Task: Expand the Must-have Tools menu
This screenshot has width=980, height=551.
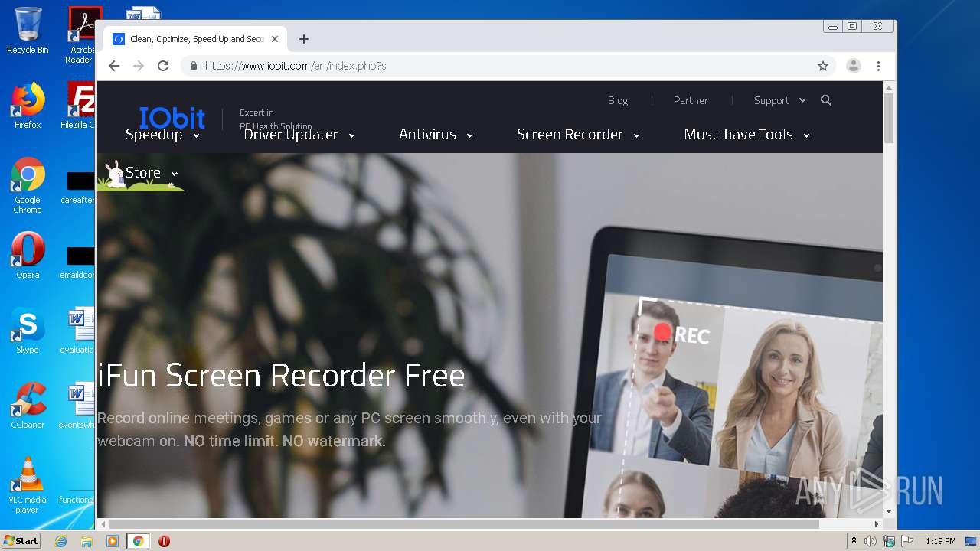Action: [747, 135]
